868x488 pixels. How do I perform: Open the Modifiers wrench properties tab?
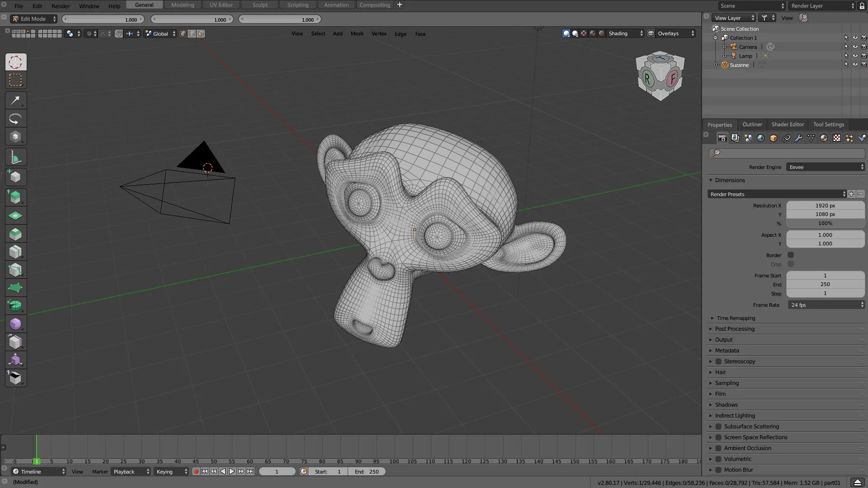799,138
